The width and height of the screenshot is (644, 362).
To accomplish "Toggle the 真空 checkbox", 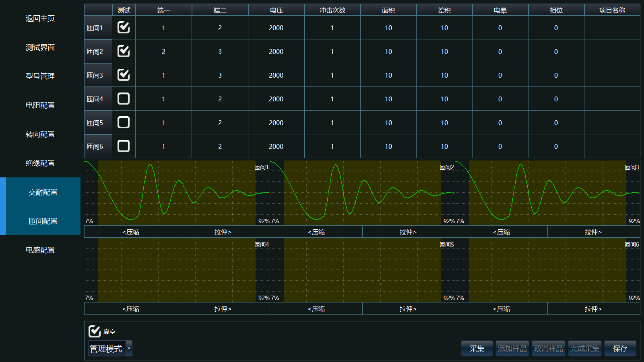I will (x=95, y=331).
